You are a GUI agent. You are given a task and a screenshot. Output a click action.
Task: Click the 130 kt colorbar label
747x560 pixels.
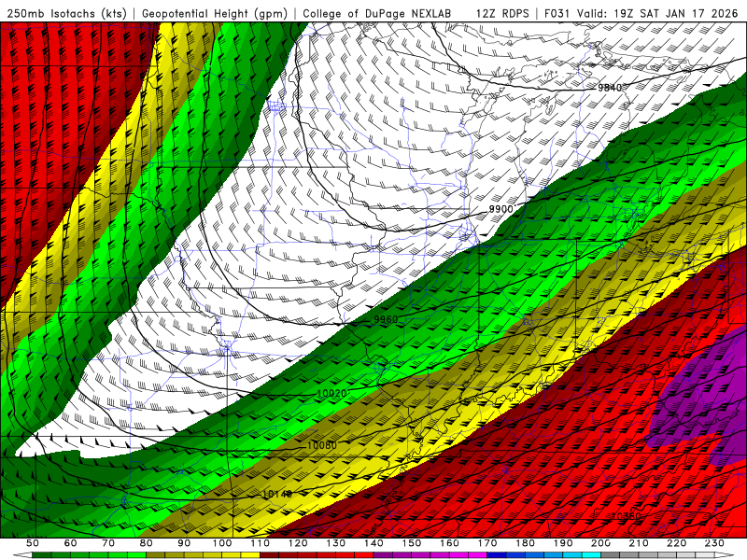pos(336,543)
